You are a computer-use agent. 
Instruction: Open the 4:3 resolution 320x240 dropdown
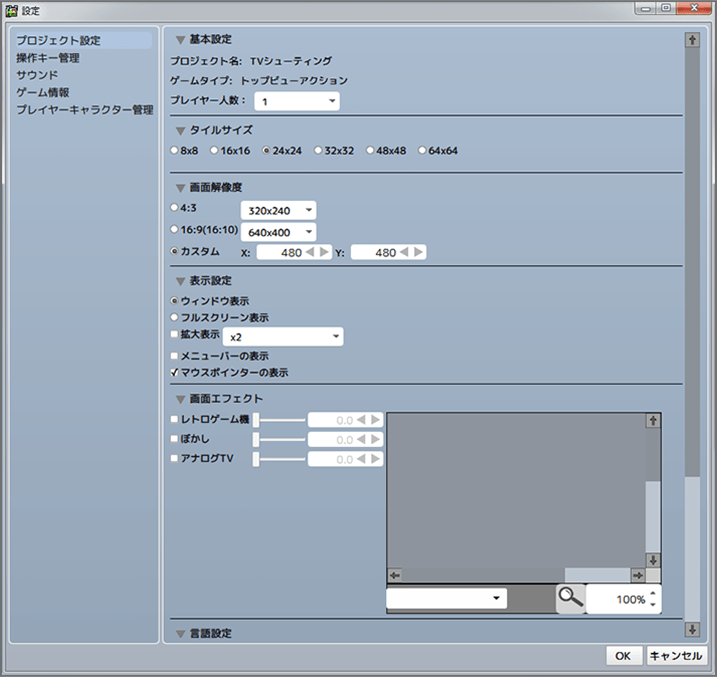pyautogui.click(x=279, y=210)
